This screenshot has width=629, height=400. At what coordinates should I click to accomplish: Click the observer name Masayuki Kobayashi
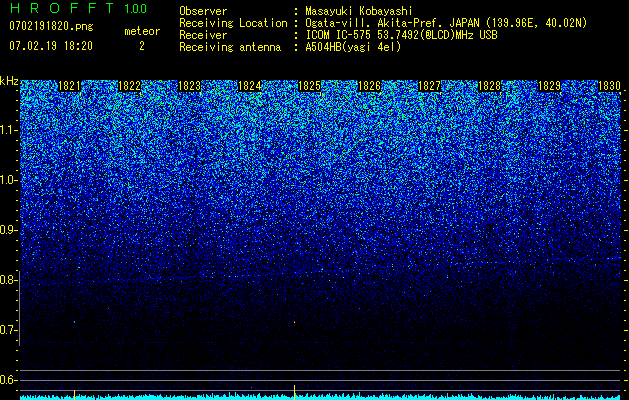[359, 11]
